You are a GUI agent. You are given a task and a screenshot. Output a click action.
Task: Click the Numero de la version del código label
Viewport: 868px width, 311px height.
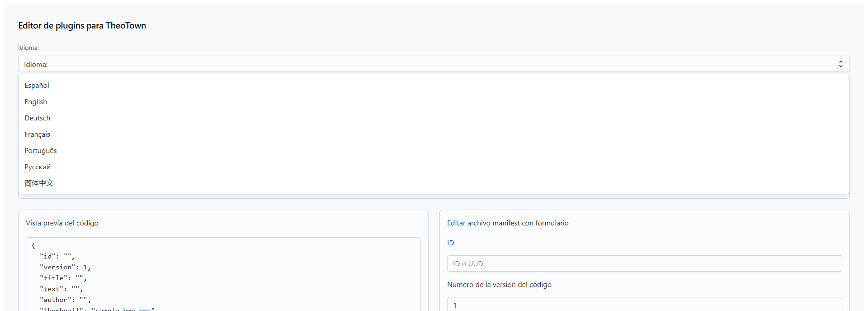499,284
